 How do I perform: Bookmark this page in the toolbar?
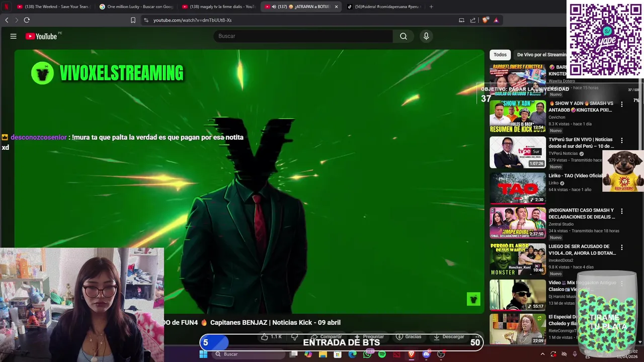pos(133,20)
